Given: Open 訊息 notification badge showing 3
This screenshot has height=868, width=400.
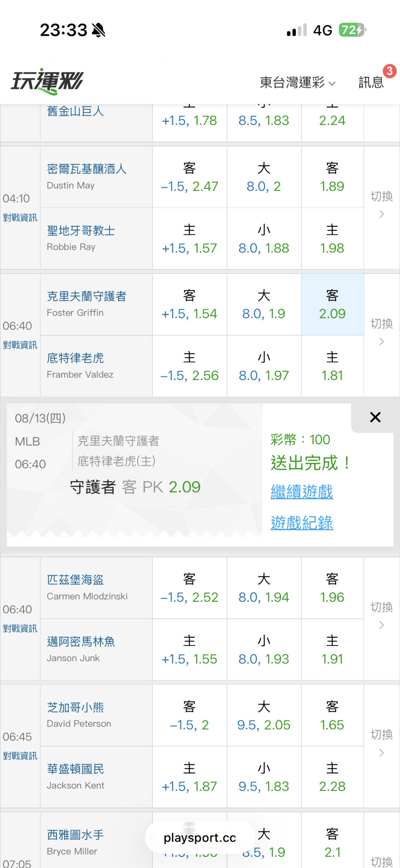Looking at the screenshot, I should point(389,71).
